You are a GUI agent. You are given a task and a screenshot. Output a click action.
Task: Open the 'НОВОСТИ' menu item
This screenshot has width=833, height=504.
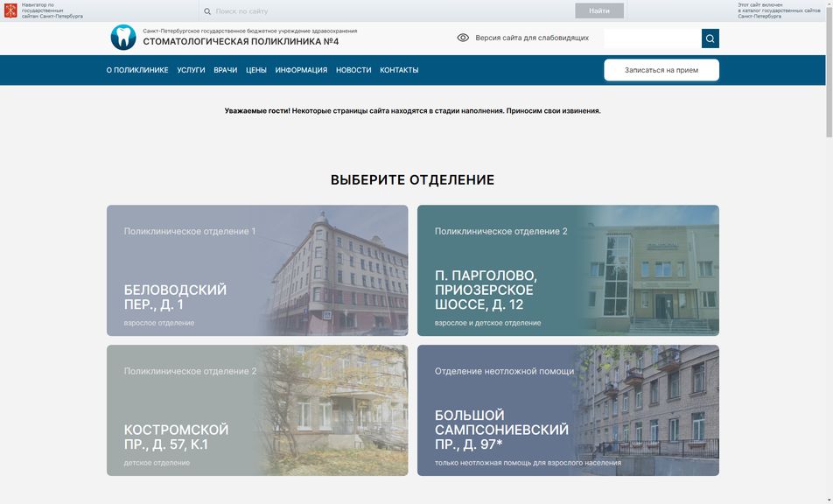pos(353,70)
